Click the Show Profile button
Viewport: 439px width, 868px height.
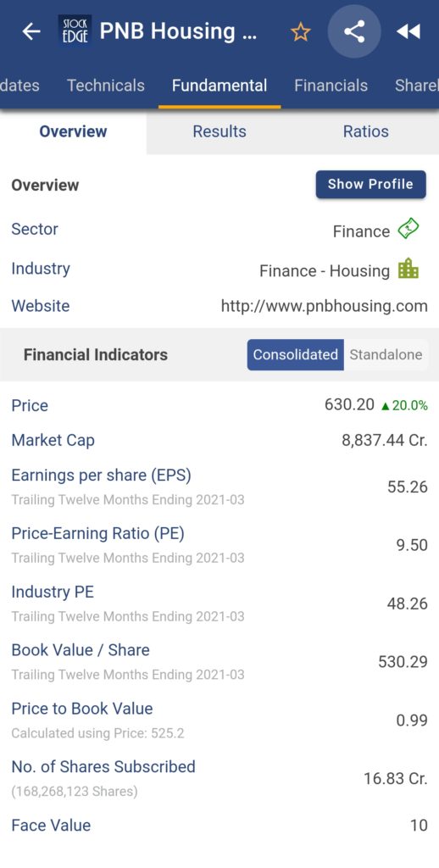point(371,184)
